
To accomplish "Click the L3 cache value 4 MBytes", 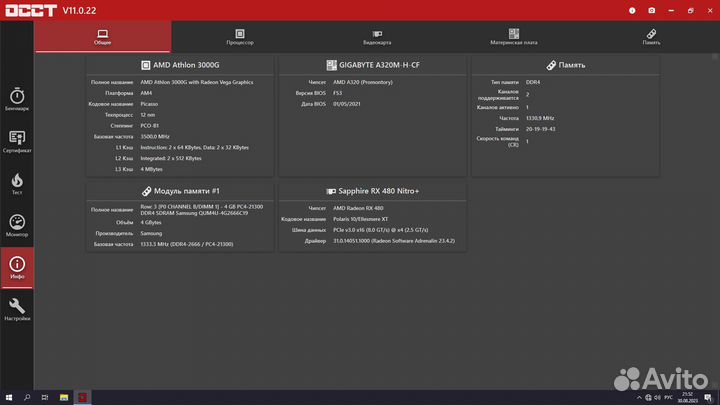I will coord(152,169).
